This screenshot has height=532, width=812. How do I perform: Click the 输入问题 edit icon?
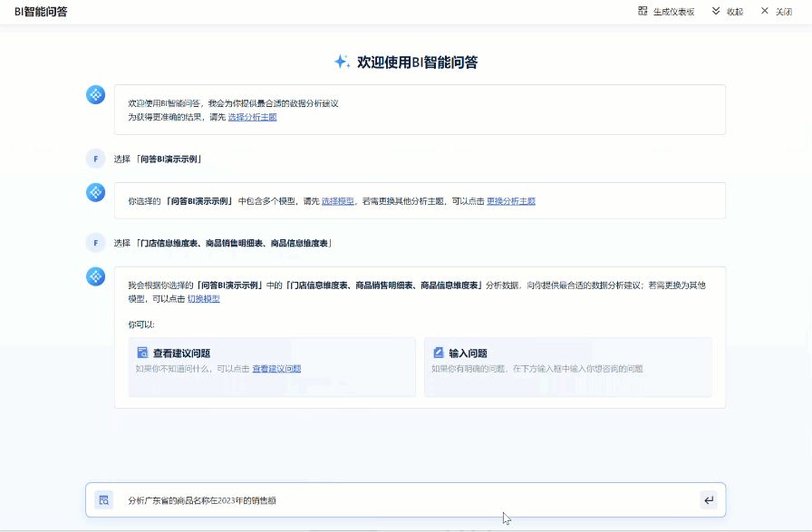click(439, 353)
